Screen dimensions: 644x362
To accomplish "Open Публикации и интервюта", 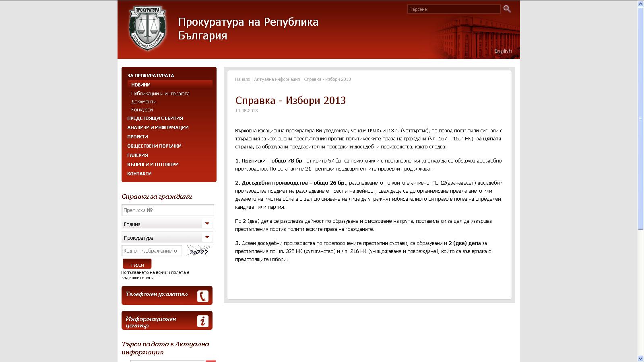I will [x=160, y=93].
